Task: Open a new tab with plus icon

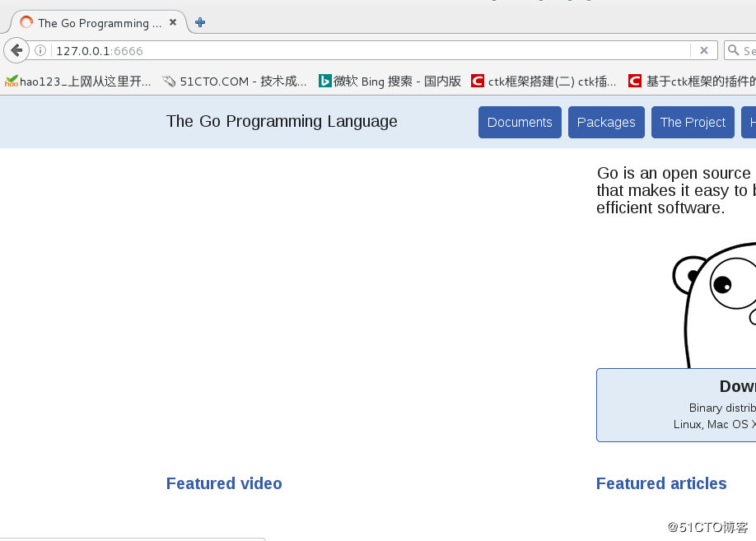Action: (x=200, y=22)
